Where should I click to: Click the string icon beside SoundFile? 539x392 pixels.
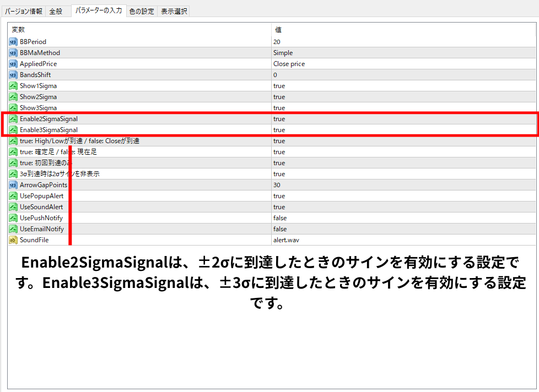tap(13, 240)
